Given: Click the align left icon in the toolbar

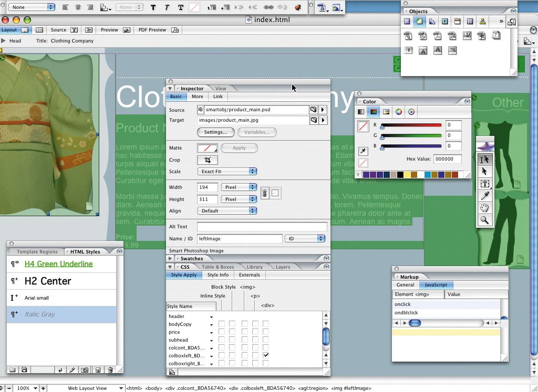Looking at the screenshot, I should coord(65,7).
